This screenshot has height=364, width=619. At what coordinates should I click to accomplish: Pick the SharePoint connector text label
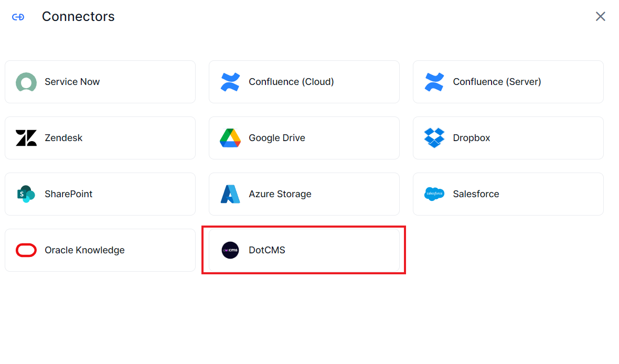pyautogui.click(x=68, y=194)
